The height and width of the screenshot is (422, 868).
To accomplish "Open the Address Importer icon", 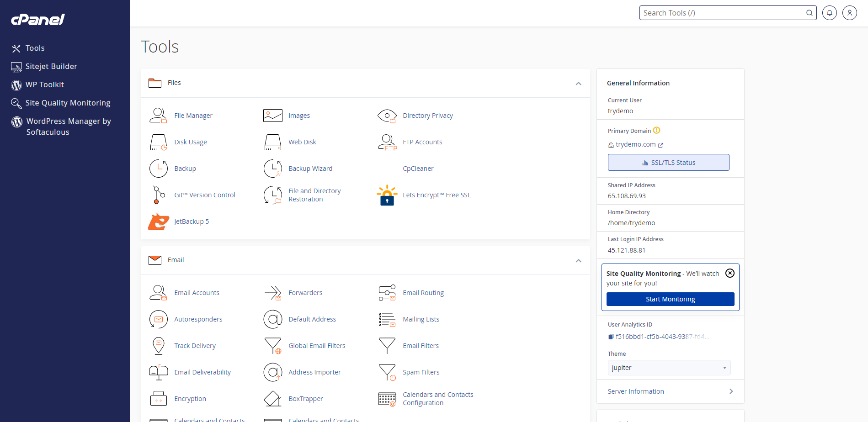I will (272, 372).
